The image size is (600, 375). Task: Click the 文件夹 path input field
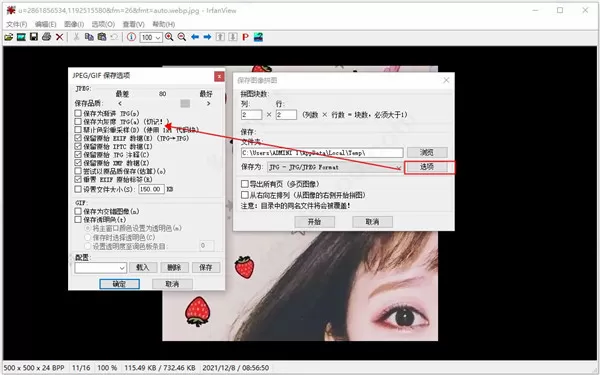[x=322, y=153]
